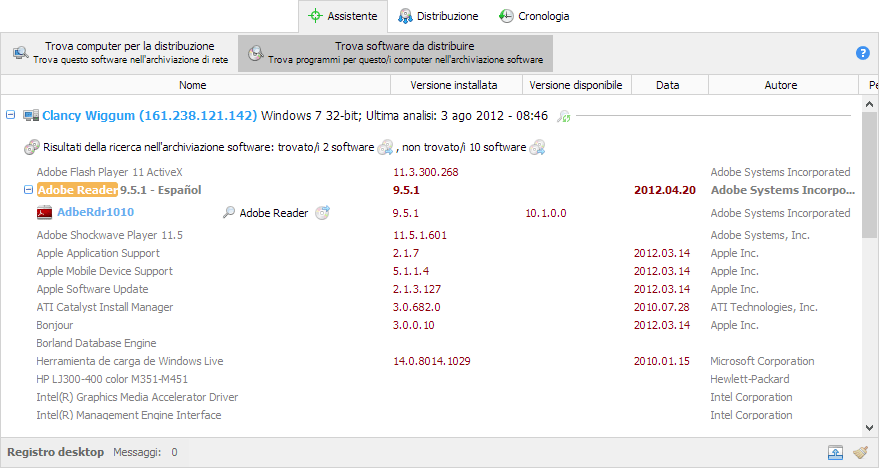The height and width of the screenshot is (468, 879).
Task: Click the rescan icon next to Clancy Wiggum
Action: click(x=564, y=116)
